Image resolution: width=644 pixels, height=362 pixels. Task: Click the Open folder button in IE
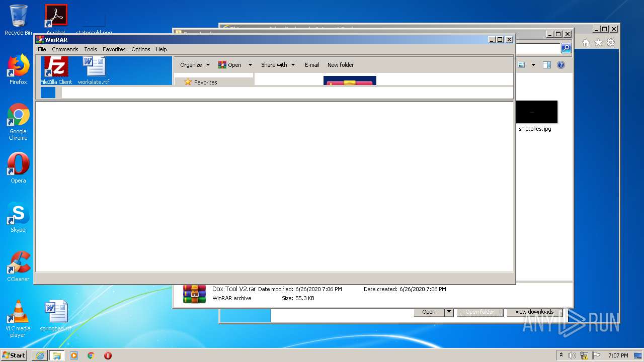pyautogui.click(x=479, y=312)
